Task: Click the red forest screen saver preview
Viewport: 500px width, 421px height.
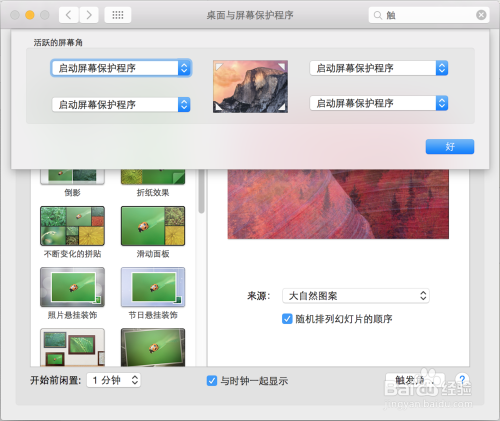Action: 338,204
